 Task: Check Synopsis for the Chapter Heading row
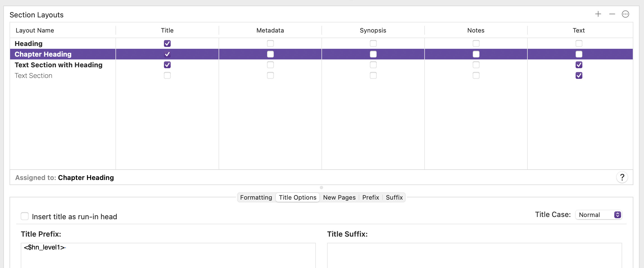373,54
